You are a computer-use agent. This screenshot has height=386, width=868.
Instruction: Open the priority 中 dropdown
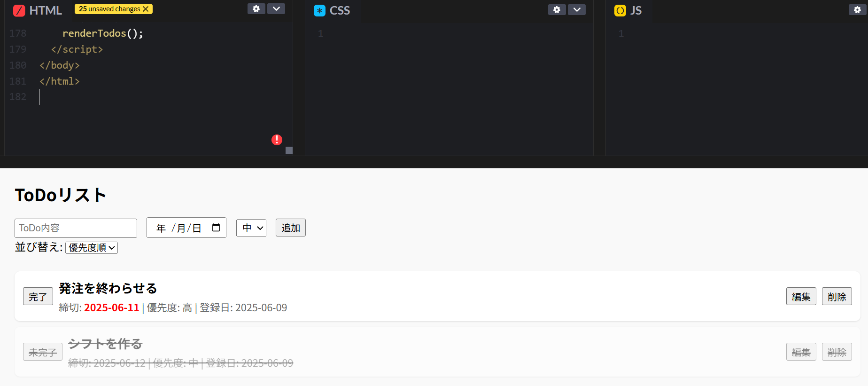tap(251, 228)
